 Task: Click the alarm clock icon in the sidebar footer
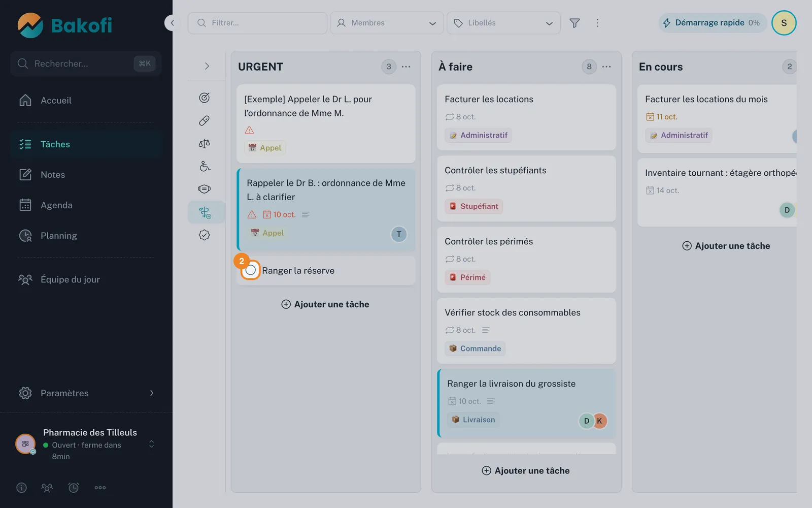(74, 488)
